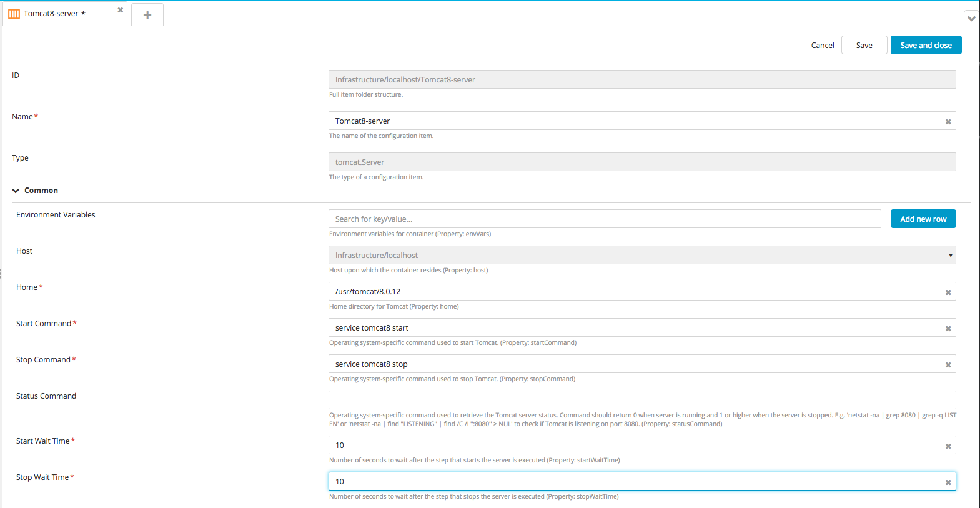Viewport: 980px width, 508px height.
Task: Click Save and close button
Action: click(x=926, y=45)
